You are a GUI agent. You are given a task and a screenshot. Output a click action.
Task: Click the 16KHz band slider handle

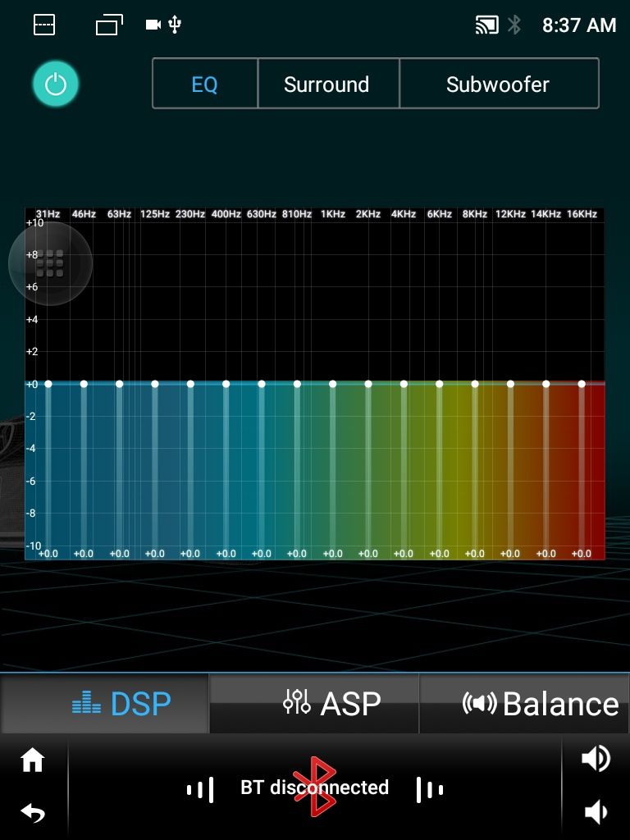582,383
